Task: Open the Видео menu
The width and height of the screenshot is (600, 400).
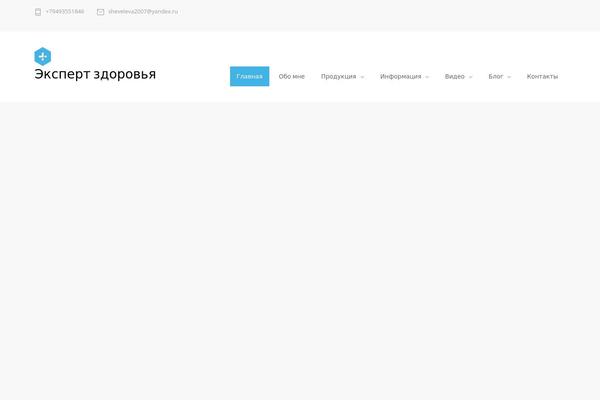Action: 455,77
